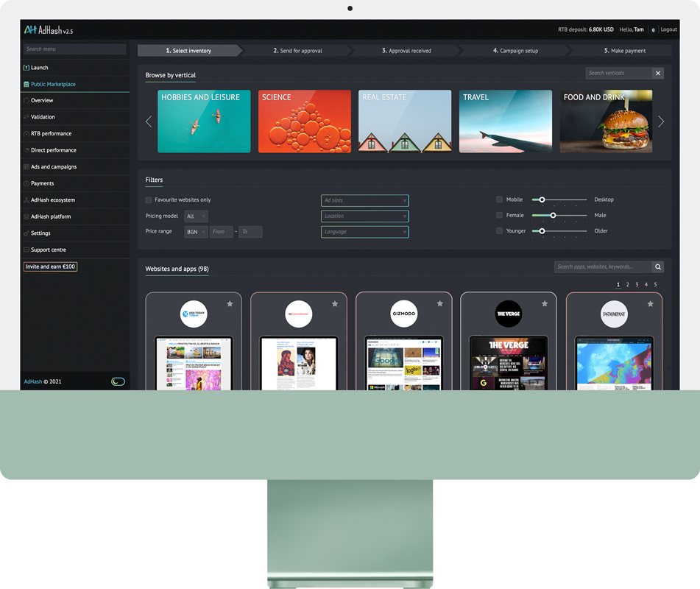Click the Logout link
The width and height of the screenshot is (700, 589).
pyautogui.click(x=668, y=30)
